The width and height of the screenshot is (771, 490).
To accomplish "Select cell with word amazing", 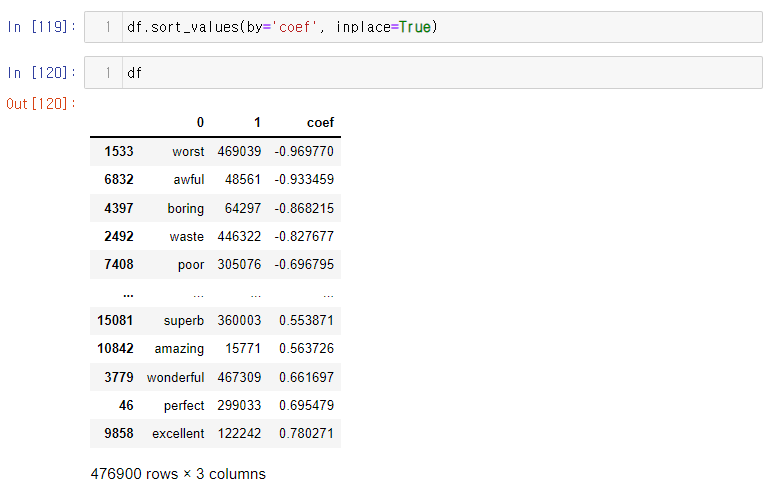I will coord(179,348).
